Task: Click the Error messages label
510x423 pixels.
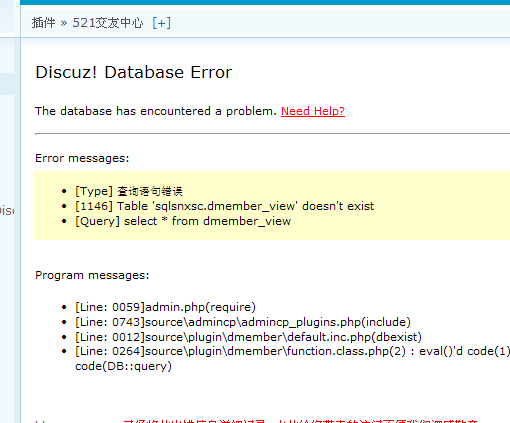Action: point(82,158)
